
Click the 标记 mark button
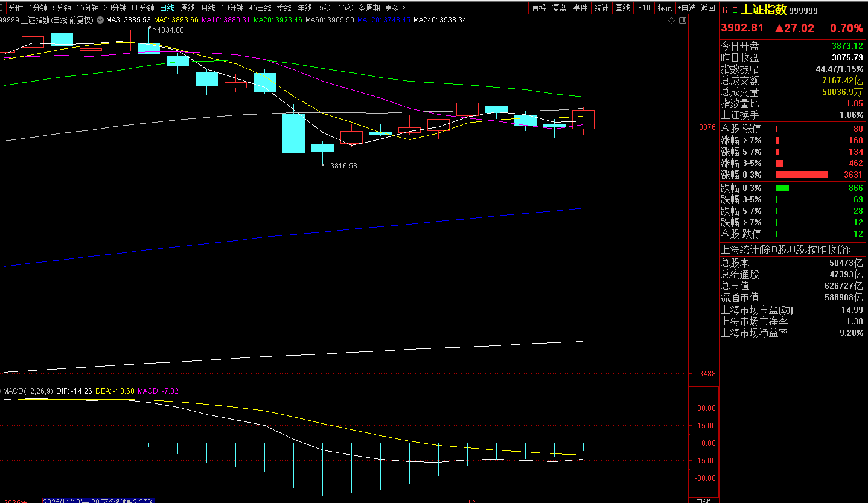(x=665, y=8)
